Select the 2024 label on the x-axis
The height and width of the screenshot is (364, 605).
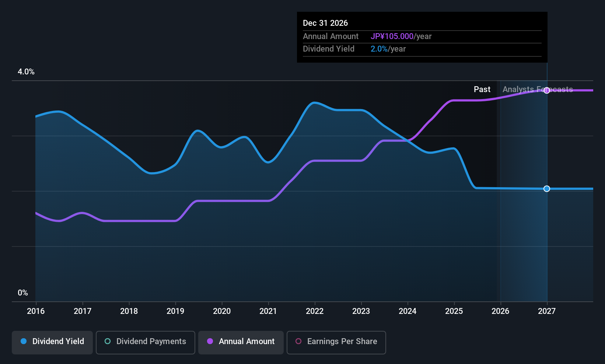pos(408,311)
